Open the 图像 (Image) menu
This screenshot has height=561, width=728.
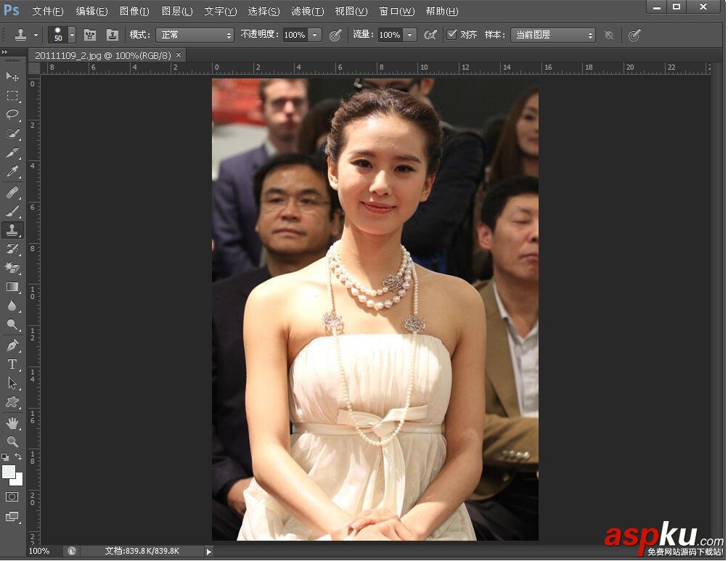pyautogui.click(x=134, y=11)
